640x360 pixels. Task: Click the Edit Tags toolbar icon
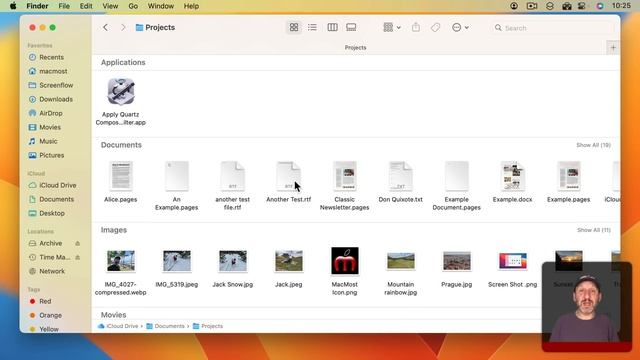[x=436, y=27]
